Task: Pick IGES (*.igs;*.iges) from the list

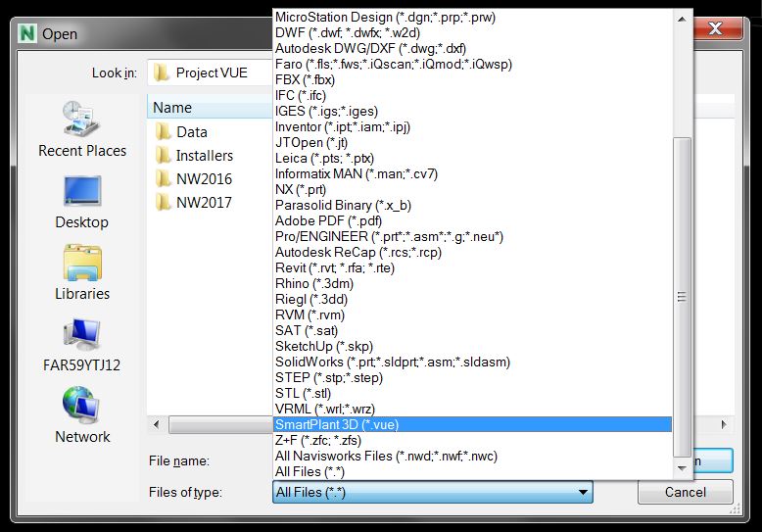Action: pyautogui.click(x=472, y=111)
